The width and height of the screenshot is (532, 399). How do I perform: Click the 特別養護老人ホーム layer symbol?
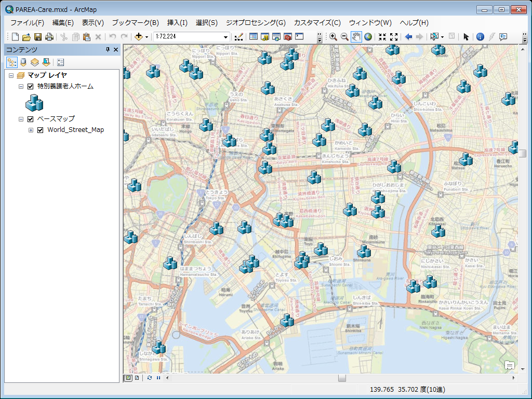tap(34, 103)
